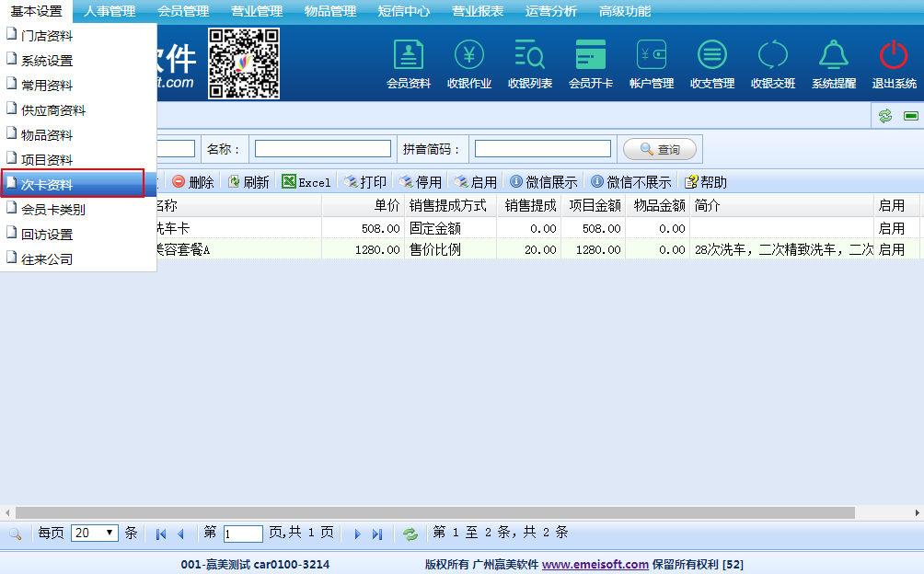Viewport: 924px width, 574px height.
Task: Click the 系统提醒 bell reminder icon
Action: 834,63
